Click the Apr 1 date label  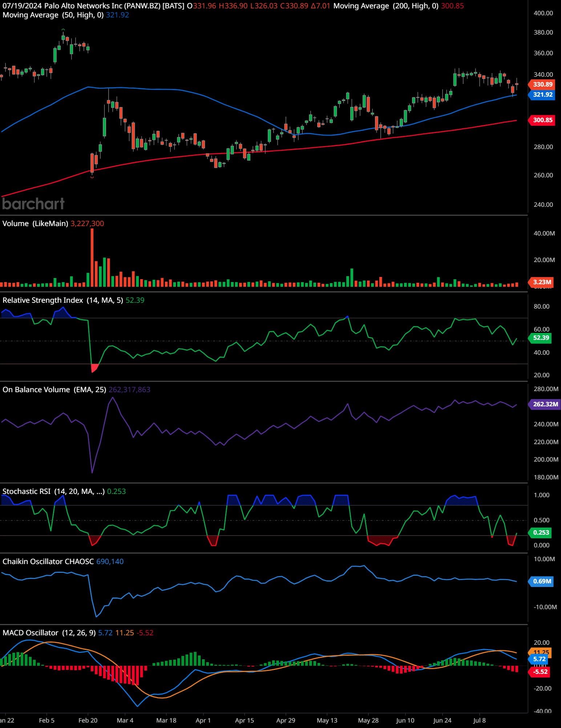point(203,720)
